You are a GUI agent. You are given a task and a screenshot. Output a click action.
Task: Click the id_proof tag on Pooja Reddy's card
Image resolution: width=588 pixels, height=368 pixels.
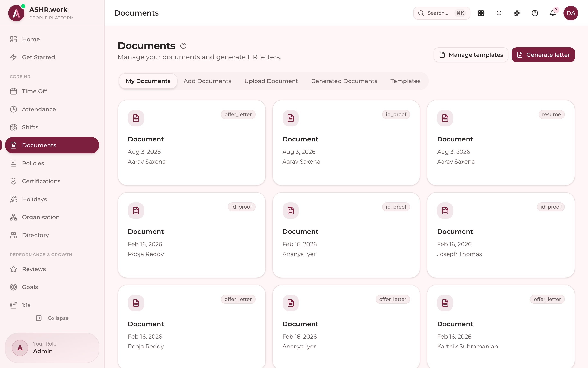click(242, 207)
